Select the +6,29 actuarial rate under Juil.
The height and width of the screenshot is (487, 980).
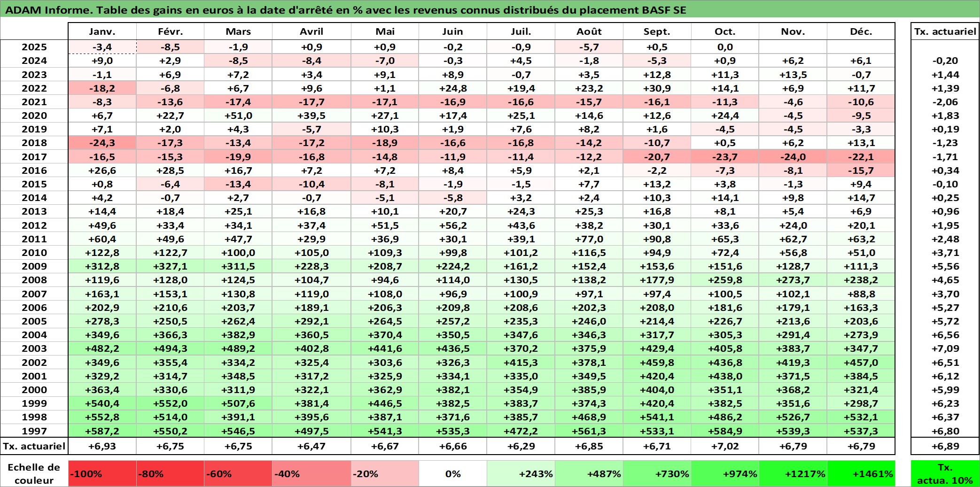tap(521, 446)
